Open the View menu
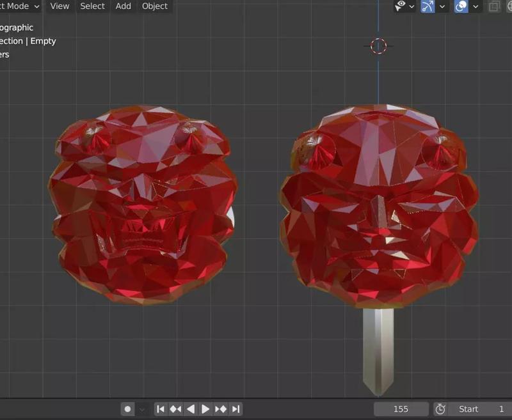The image size is (512, 420). click(x=60, y=6)
